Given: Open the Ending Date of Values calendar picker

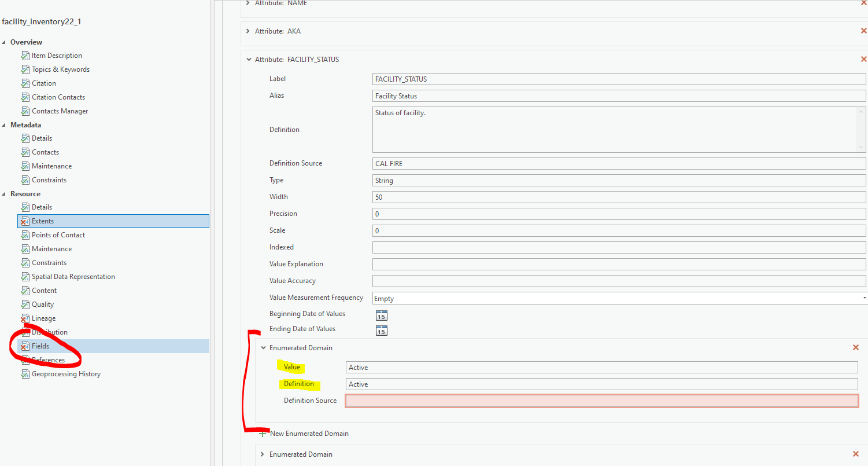Looking at the screenshot, I should pyautogui.click(x=381, y=331).
